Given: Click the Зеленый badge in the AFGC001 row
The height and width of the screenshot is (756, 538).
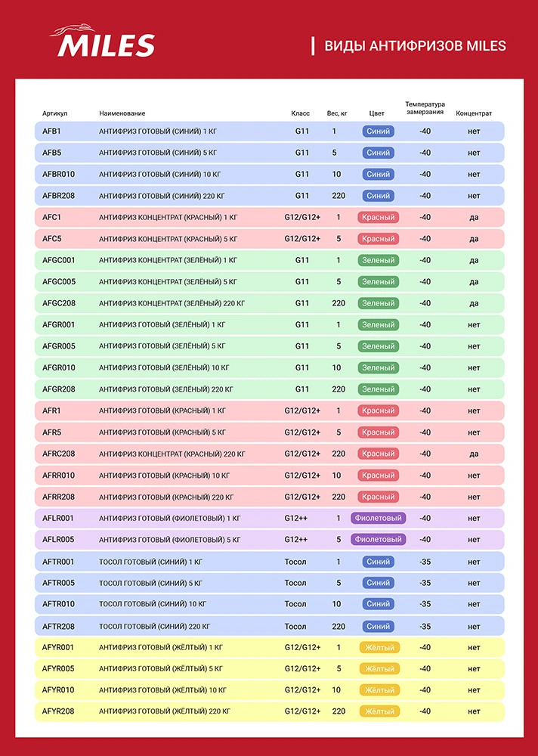Looking at the screenshot, I should (x=378, y=261).
